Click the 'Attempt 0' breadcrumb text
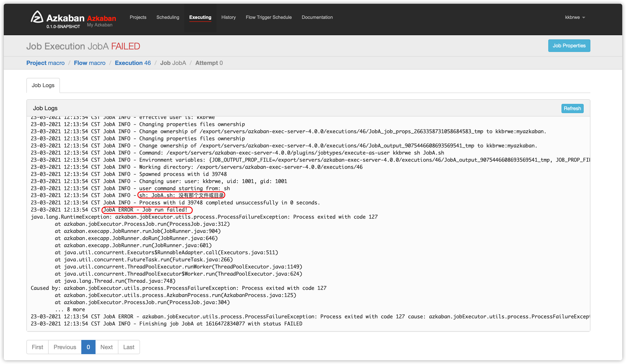 coord(209,63)
